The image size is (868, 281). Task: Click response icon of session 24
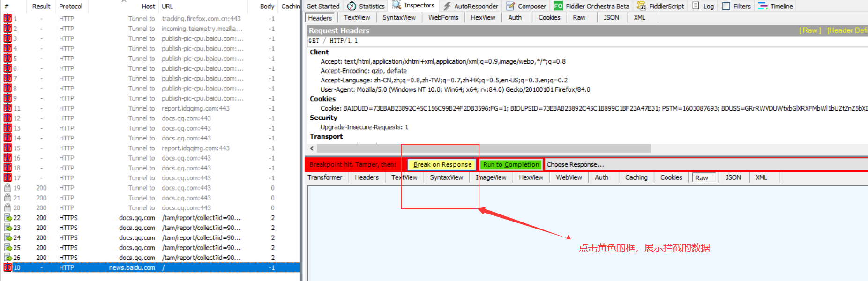(x=7, y=237)
